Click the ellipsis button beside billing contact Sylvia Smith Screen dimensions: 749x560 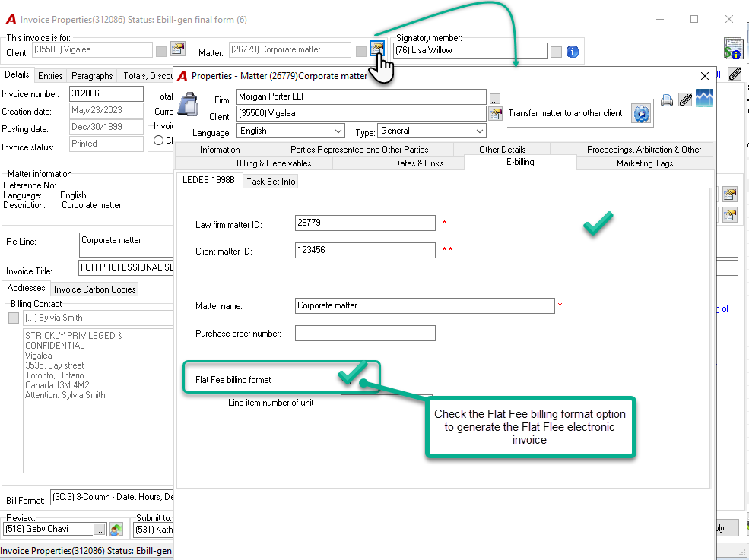(x=14, y=318)
